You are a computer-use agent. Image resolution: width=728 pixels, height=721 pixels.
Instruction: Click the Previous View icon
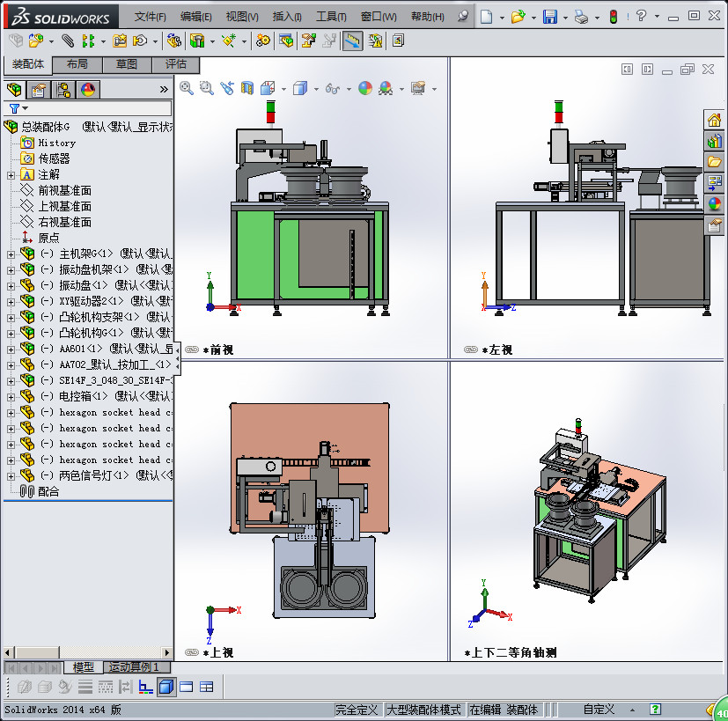coord(227,88)
